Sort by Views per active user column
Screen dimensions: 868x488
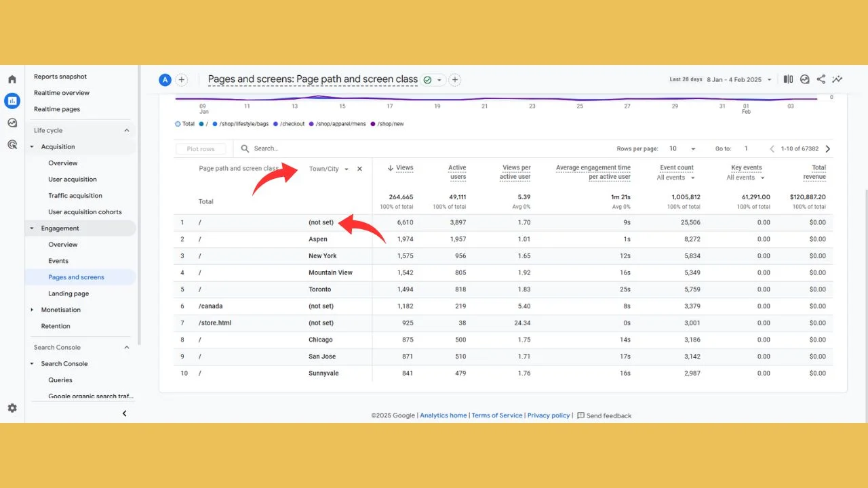point(515,172)
